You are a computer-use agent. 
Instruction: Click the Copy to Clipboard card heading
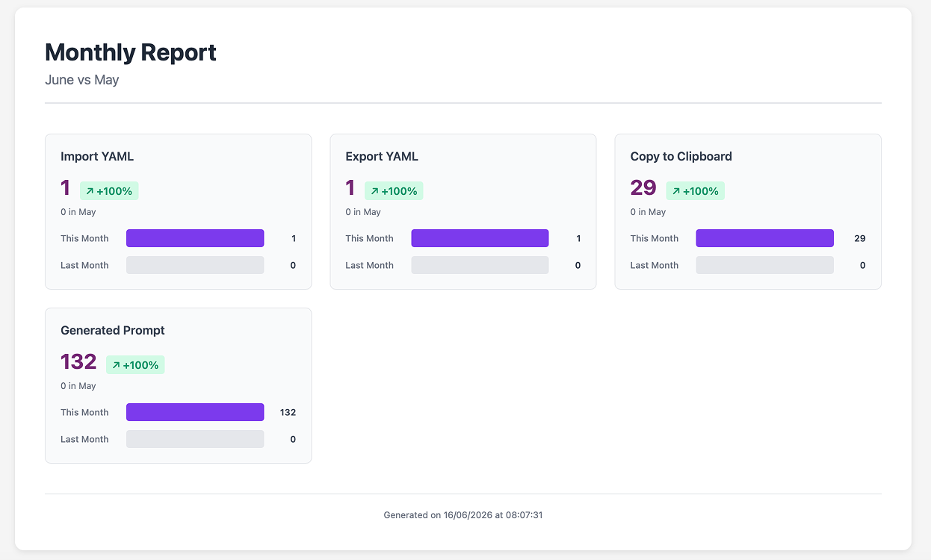[681, 157]
